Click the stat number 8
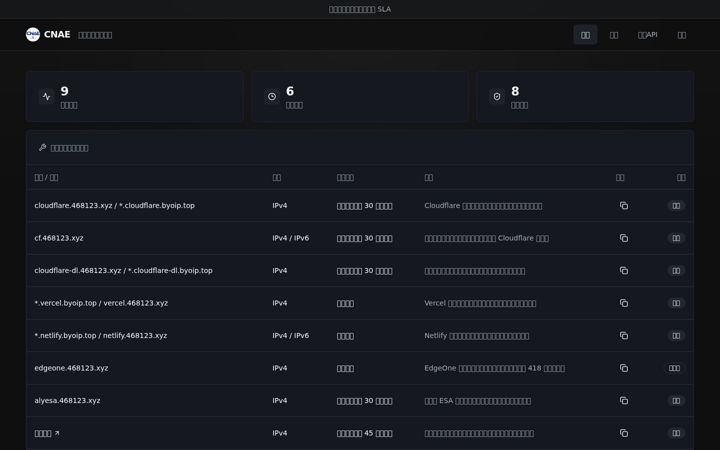 coord(515,91)
